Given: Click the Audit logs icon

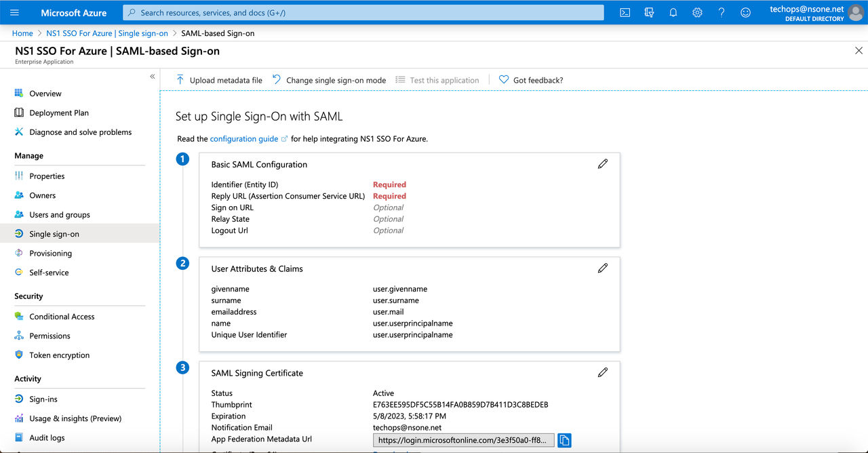Looking at the screenshot, I should click(19, 437).
